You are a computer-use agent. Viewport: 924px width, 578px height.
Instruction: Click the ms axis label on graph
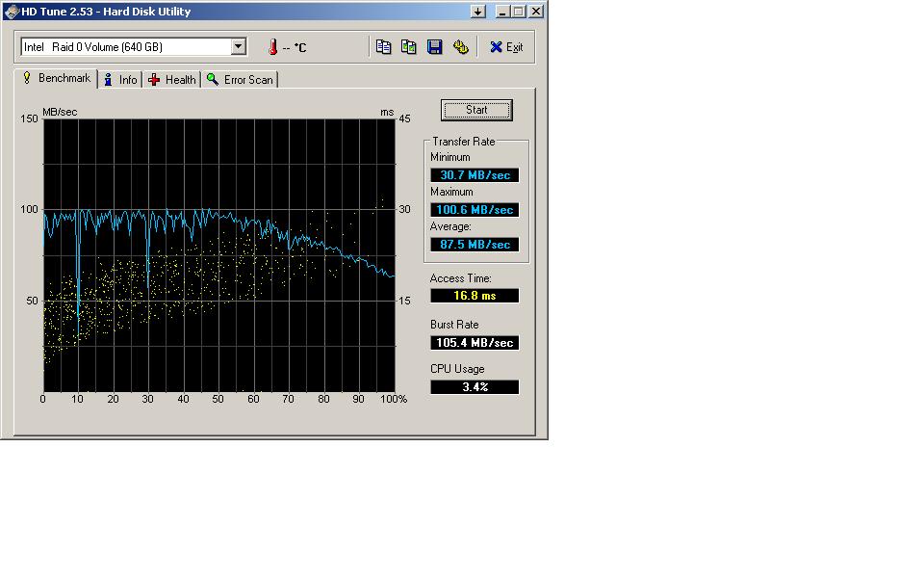(387, 112)
